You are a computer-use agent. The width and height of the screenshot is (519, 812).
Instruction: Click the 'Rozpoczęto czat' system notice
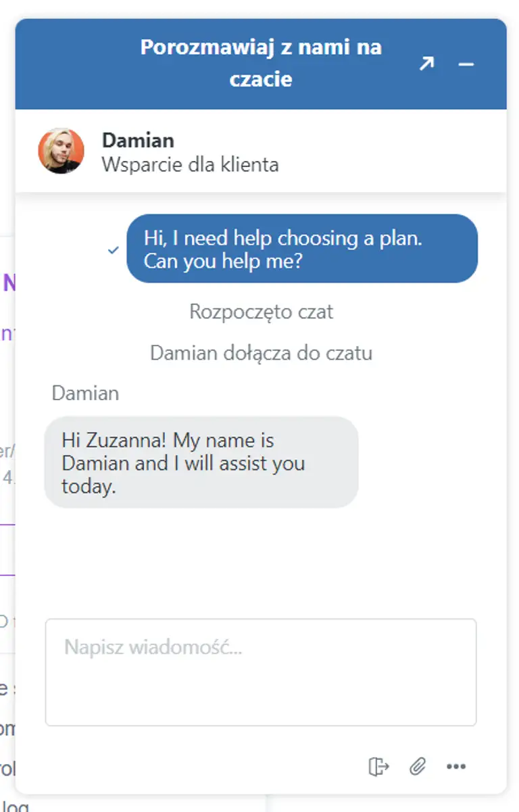pos(261,312)
